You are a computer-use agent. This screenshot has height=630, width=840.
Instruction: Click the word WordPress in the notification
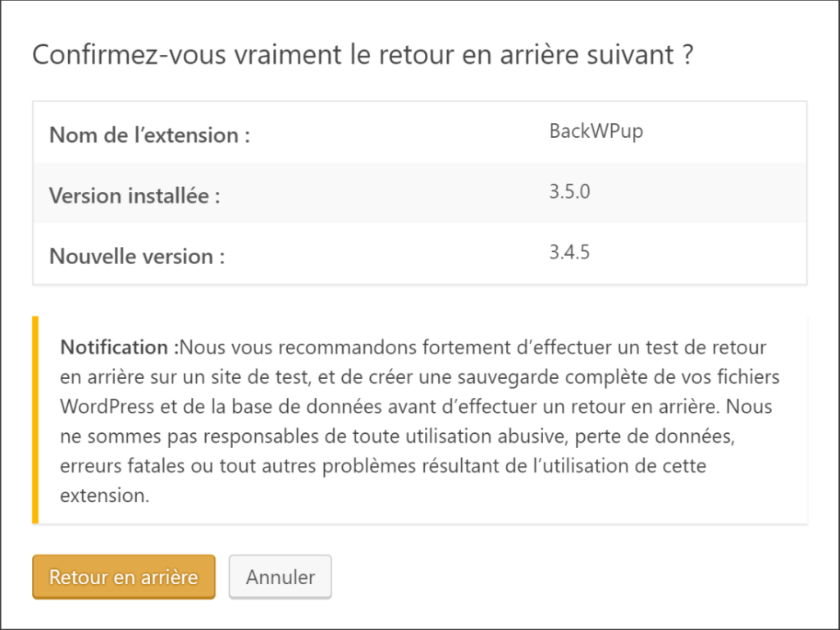[107, 407]
